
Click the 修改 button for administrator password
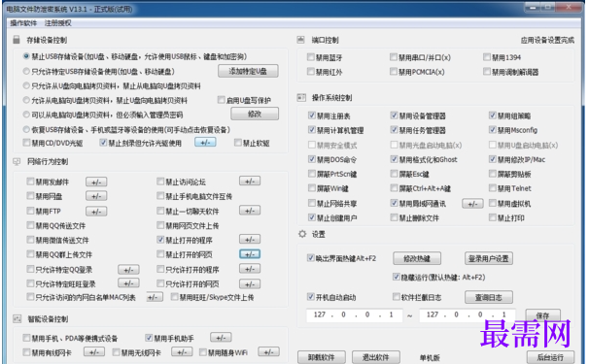[x=255, y=114]
